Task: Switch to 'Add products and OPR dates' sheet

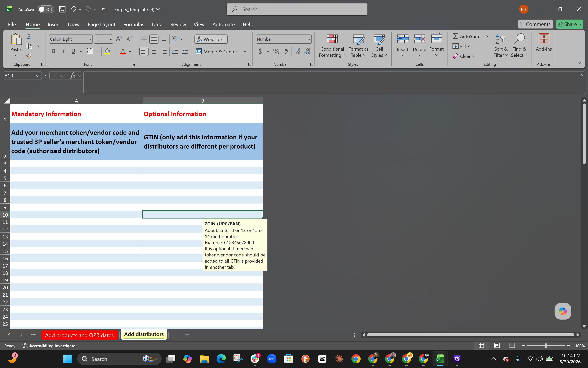Action: 79,335
